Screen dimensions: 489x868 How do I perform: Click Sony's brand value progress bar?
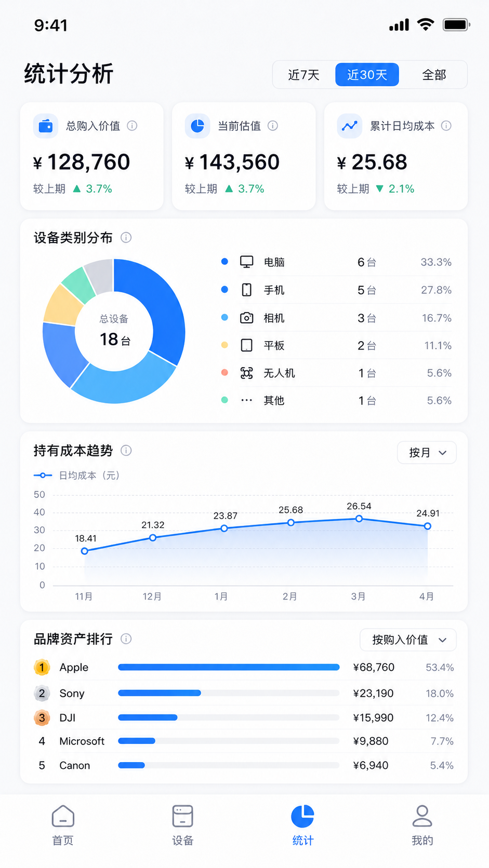tap(229, 693)
